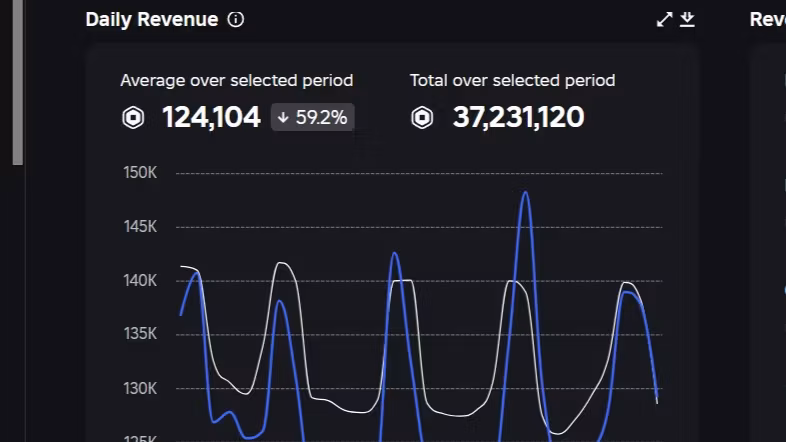Click the 'Total over selected period' label
The height and width of the screenshot is (442, 786).
(x=512, y=80)
